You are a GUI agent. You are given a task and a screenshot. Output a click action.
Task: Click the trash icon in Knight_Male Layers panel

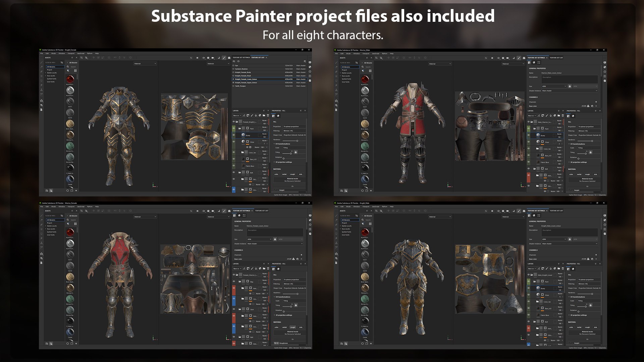[x=563, y=268]
